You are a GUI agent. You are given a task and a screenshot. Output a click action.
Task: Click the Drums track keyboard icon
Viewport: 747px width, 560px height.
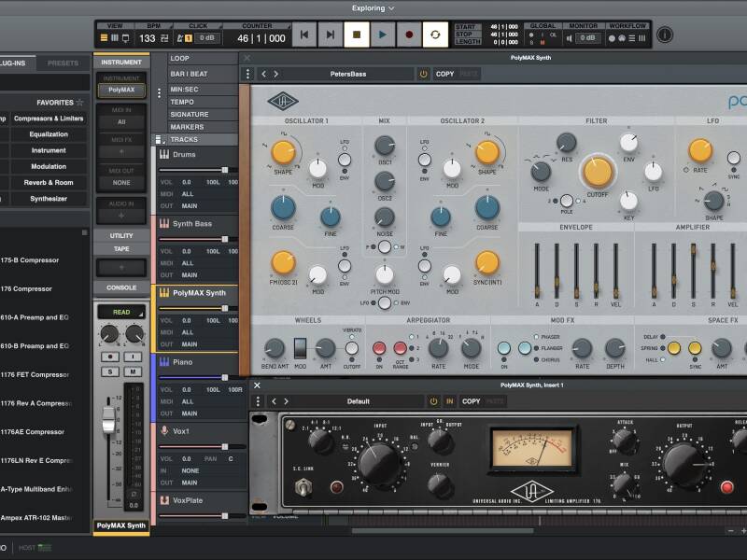click(x=164, y=154)
